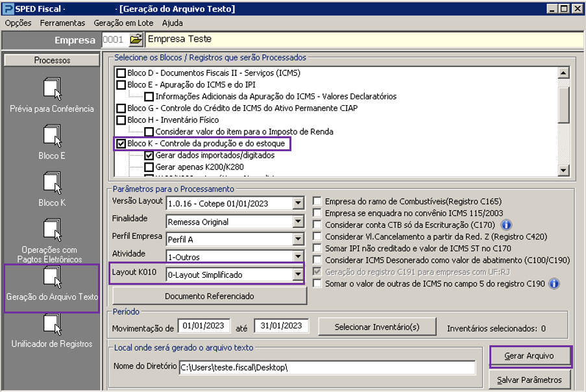Viewport: 586px width, 392px height.
Task: Expand the Versão Layout dropdown
Action: (x=298, y=203)
